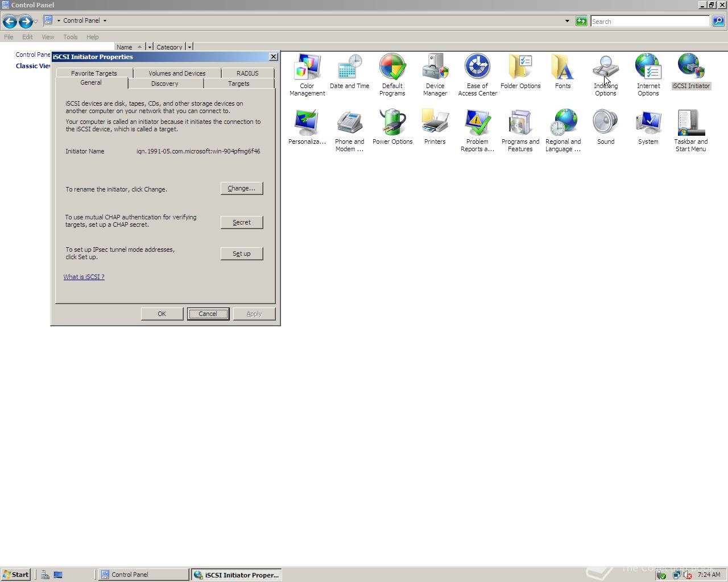Image resolution: width=728 pixels, height=582 pixels.
Task: Click the Server Manager quick launch icon
Action: (x=45, y=575)
